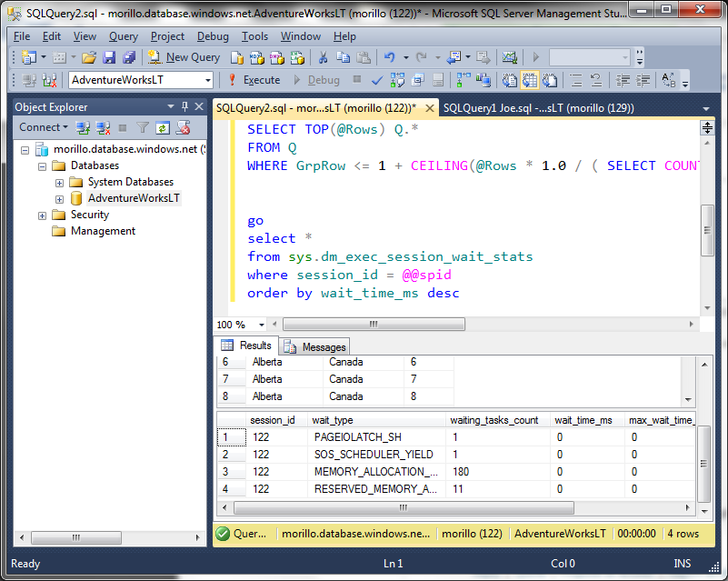Viewport: 728px width, 581px height.
Task: Open the Connect dropdown in Object Explorer
Action: coord(44,127)
